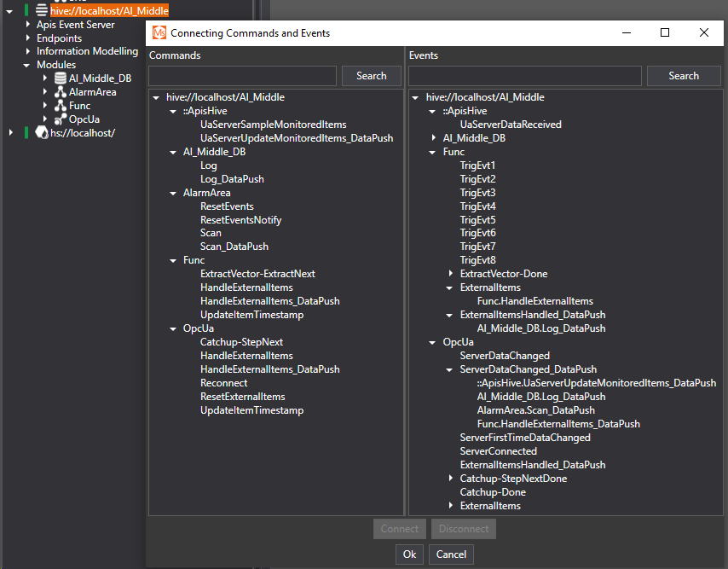Click the hive://localhost/AI_Middle server icon
728x569 pixels.
41,11
